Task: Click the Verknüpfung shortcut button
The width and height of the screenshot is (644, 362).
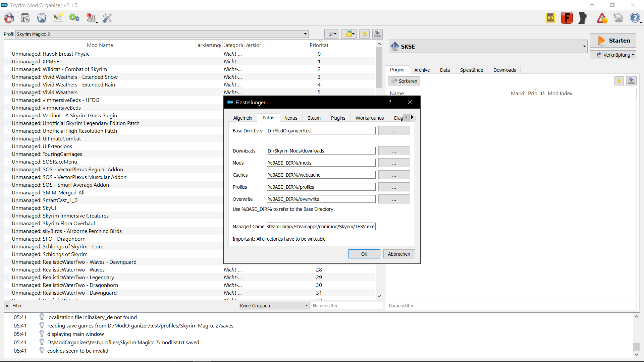Action: (x=613, y=55)
